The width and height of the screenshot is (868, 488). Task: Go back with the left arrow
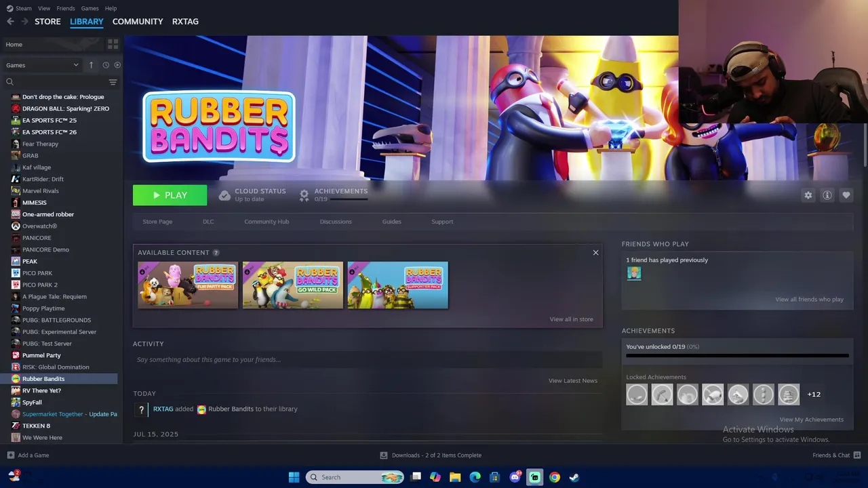10,22
